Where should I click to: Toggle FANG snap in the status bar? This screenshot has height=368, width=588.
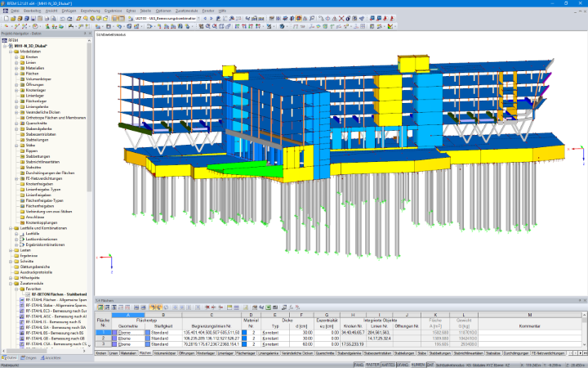pyautogui.click(x=359, y=365)
